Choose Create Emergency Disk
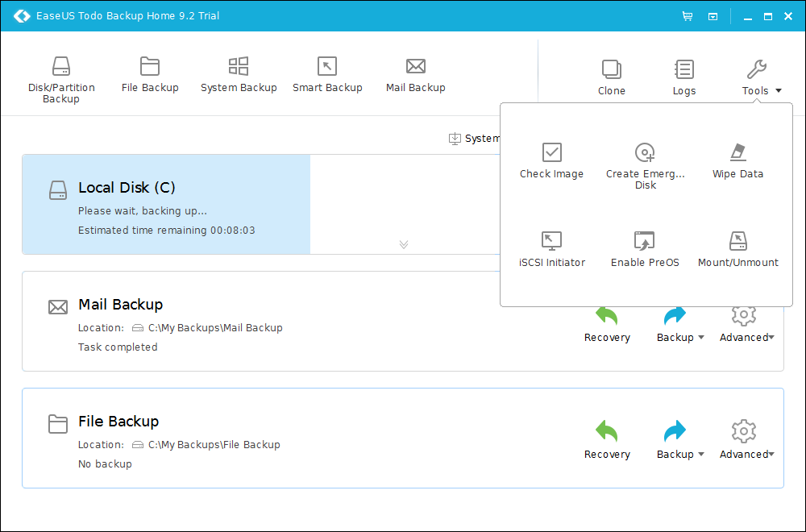 click(x=645, y=166)
